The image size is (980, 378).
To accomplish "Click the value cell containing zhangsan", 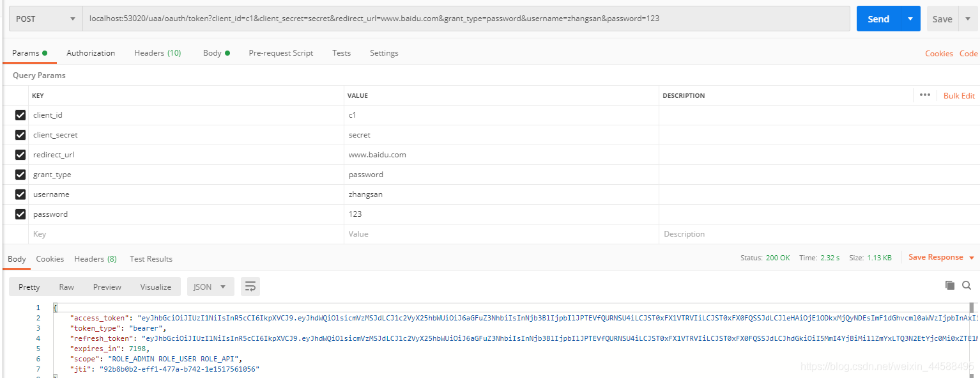I will pos(501,194).
